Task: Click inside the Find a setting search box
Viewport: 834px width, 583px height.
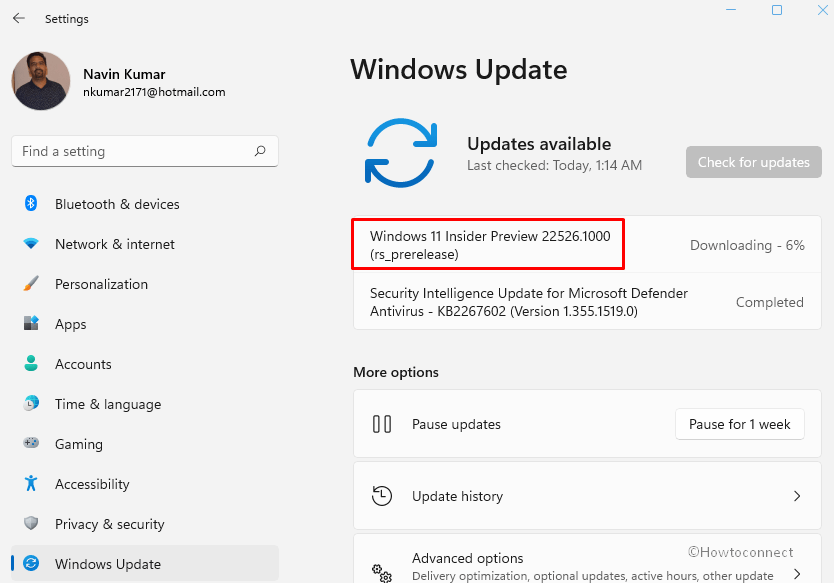Action: coord(144,150)
